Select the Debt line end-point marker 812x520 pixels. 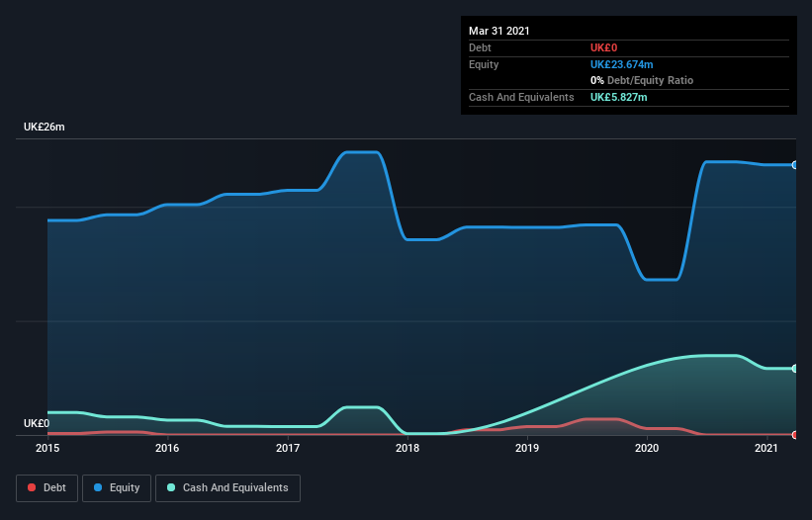click(794, 435)
